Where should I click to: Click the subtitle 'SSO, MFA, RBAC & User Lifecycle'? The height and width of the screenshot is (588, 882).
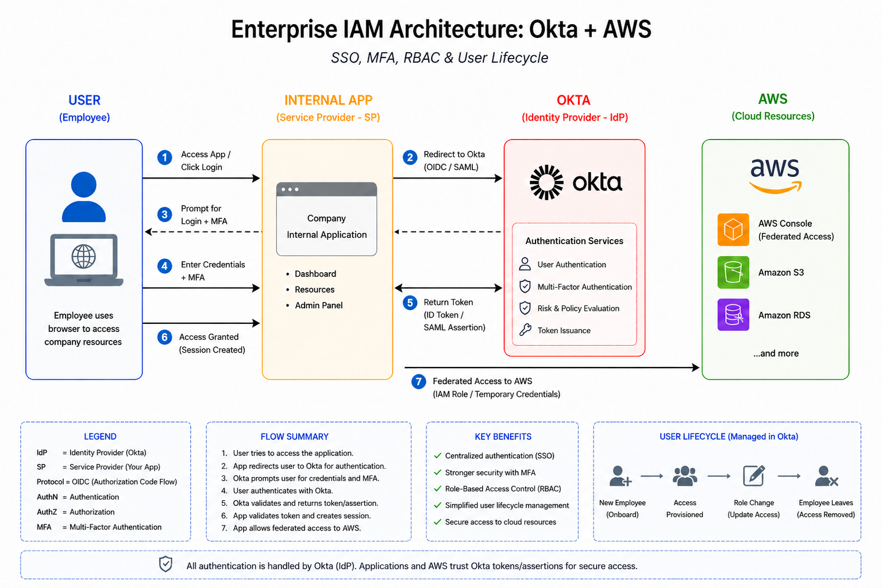pyautogui.click(x=440, y=58)
